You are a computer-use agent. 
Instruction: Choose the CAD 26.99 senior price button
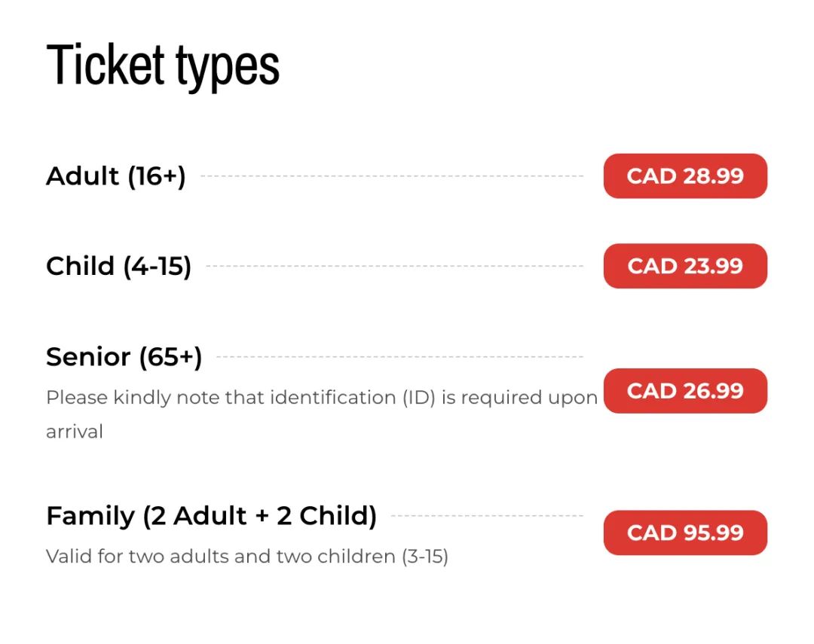tap(684, 391)
